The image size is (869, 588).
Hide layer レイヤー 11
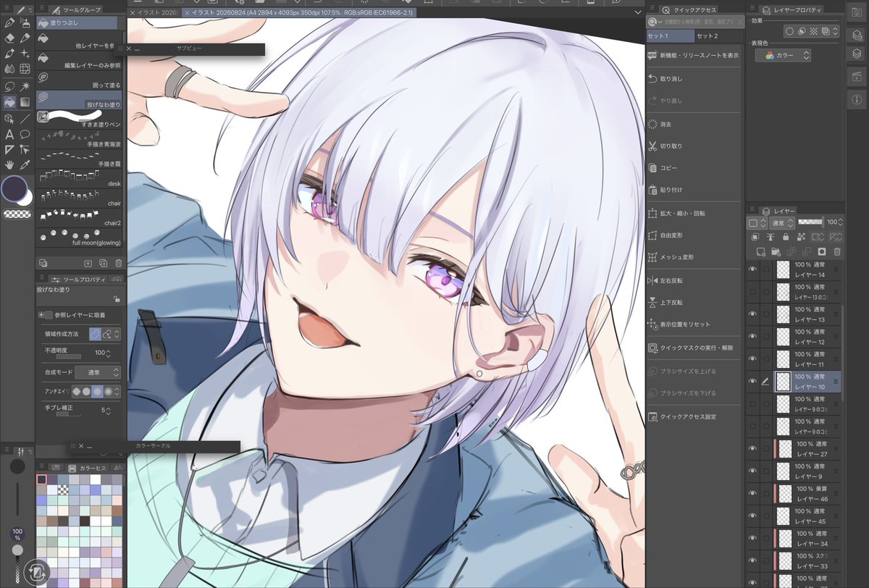(x=752, y=359)
